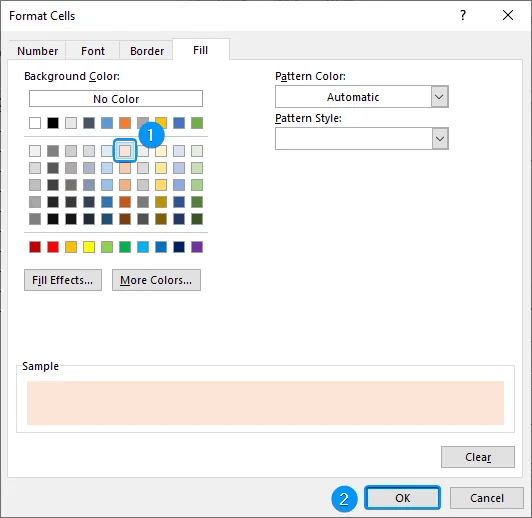Pick the black theme color swatch
Screen dimensions: 532x518
coord(53,123)
